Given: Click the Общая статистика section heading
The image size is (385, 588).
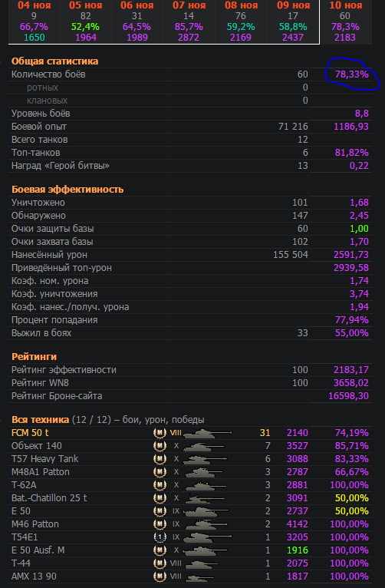Looking at the screenshot, I should [x=54, y=61].
